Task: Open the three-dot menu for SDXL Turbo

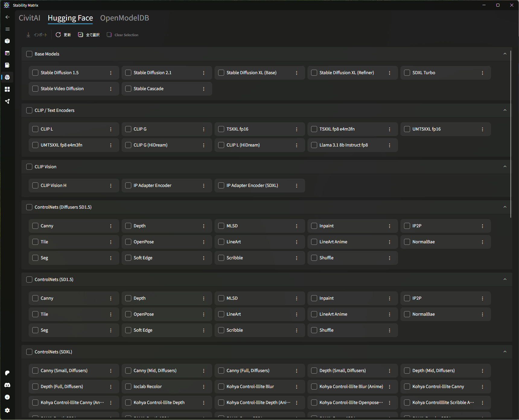Action: (482, 73)
